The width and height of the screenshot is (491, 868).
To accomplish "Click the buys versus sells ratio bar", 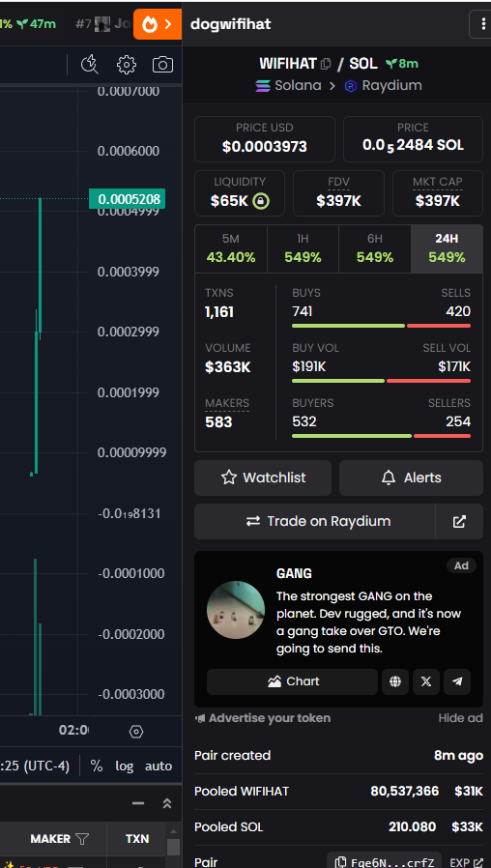I will point(382,326).
